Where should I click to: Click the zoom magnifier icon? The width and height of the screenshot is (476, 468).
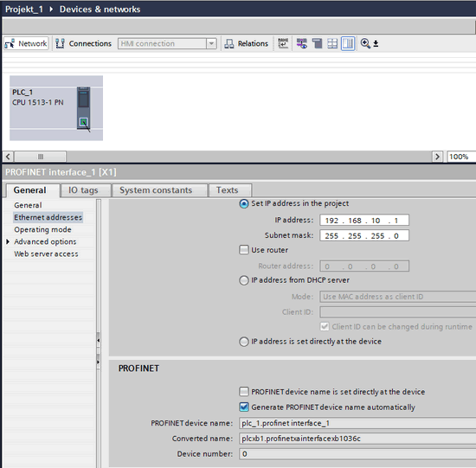365,43
